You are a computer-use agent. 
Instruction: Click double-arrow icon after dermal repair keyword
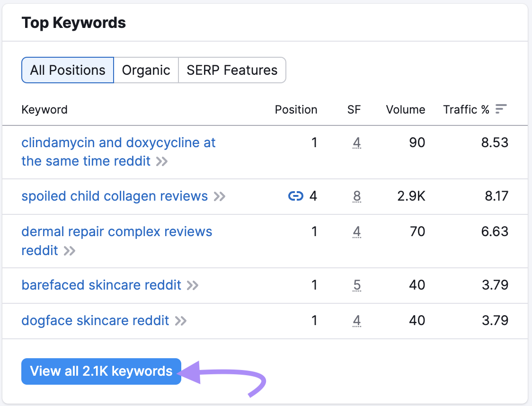pos(70,251)
